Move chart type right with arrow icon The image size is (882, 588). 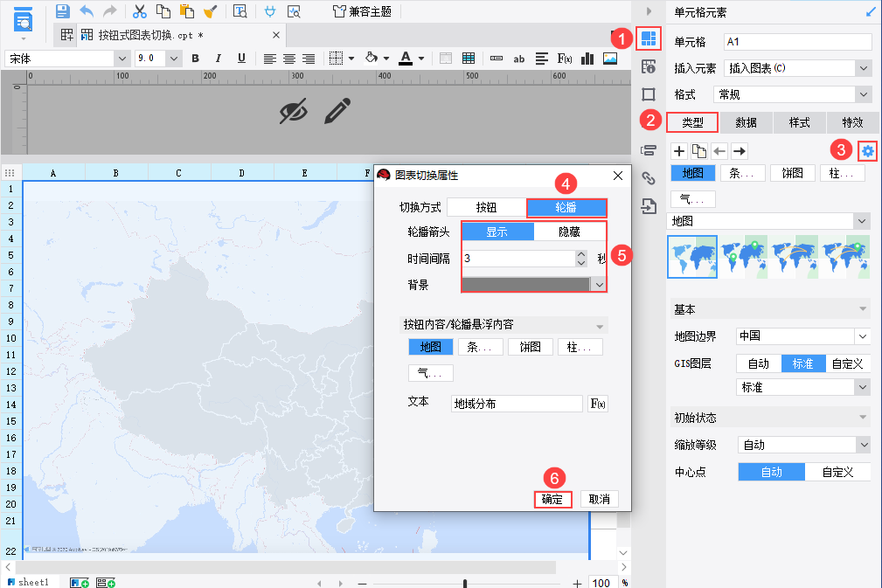tap(740, 150)
